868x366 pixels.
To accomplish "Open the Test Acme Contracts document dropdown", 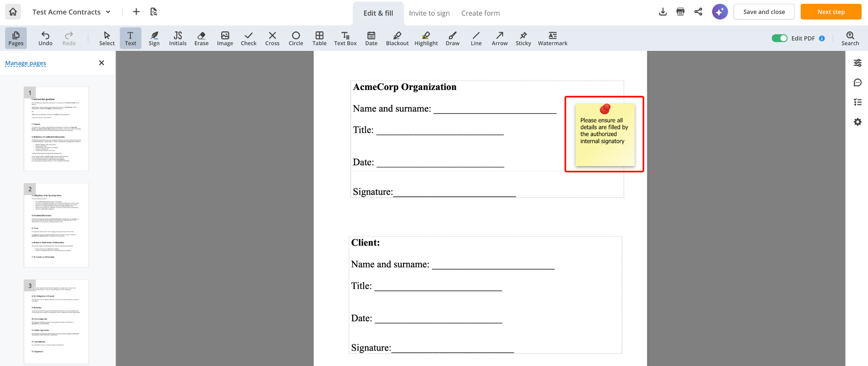I will 72,12.
